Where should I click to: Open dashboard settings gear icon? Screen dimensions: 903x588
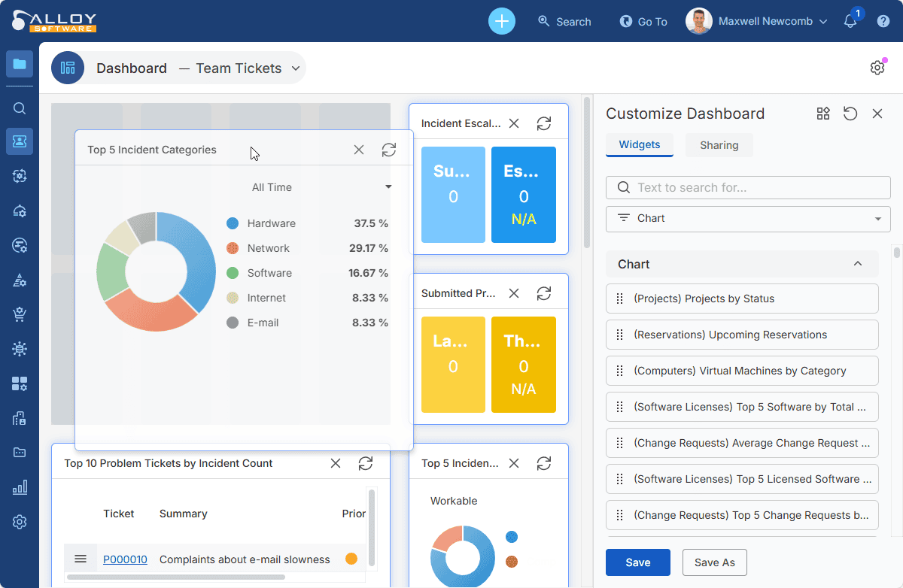tap(877, 68)
